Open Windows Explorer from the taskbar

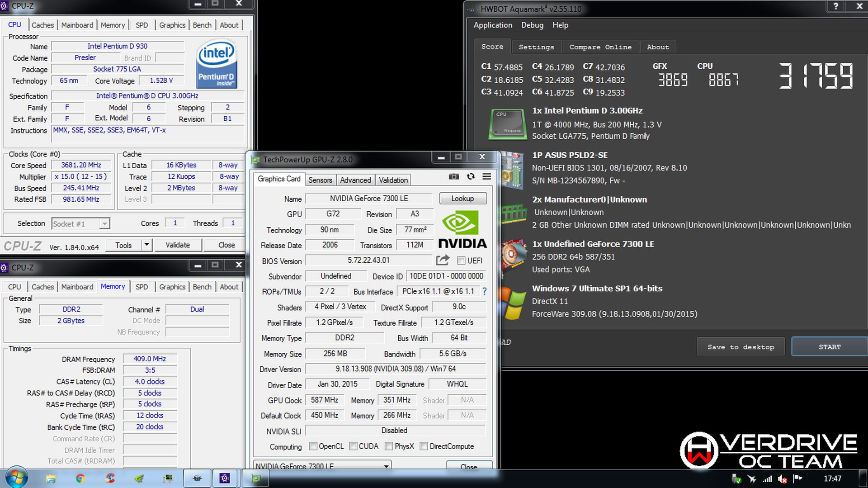[x=51, y=478]
